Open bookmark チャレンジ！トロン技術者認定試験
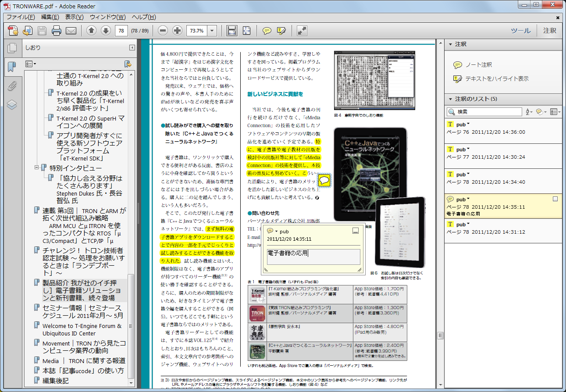566x392 pixels. tap(83, 261)
